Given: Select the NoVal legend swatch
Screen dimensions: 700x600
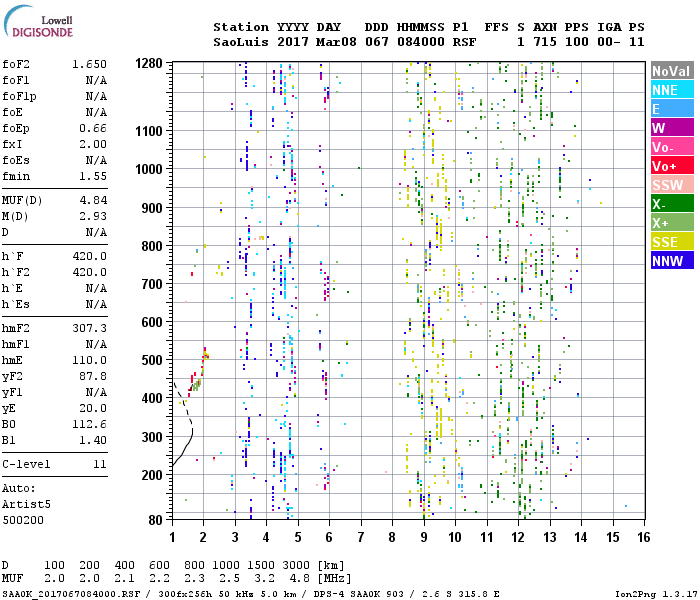Looking at the screenshot, I should coord(672,71).
